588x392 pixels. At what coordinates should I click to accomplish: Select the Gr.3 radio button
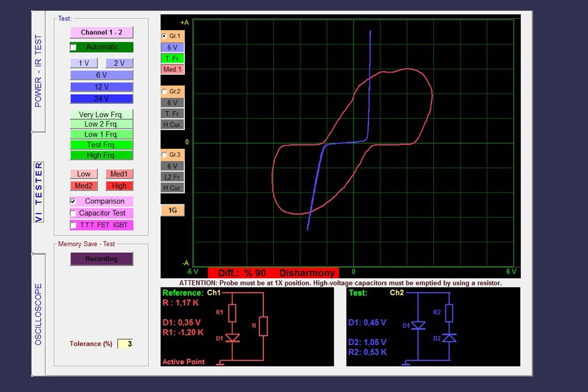164,155
